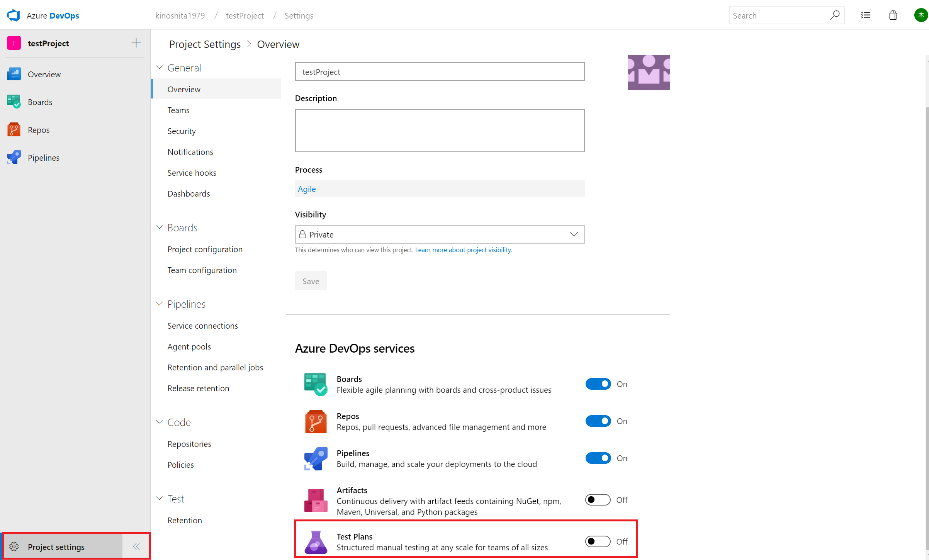929x560 pixels.
Task: Enable the Test Plans service toggle
Action: [x=598, y=541]
